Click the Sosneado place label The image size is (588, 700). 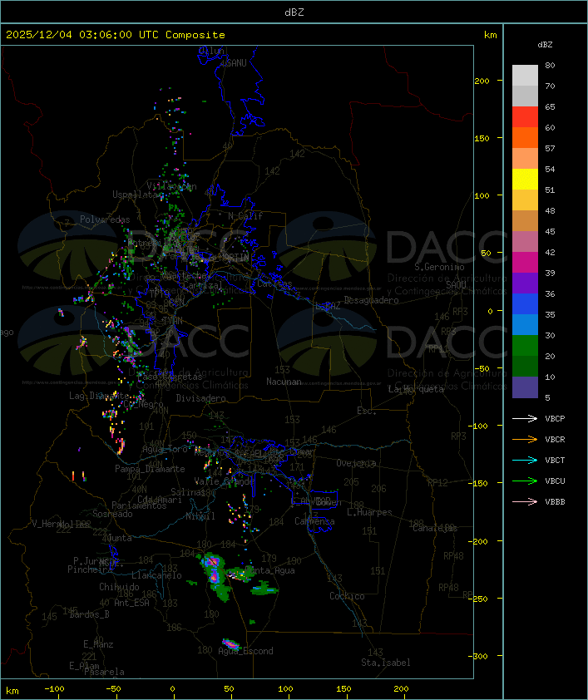(112, 514)
